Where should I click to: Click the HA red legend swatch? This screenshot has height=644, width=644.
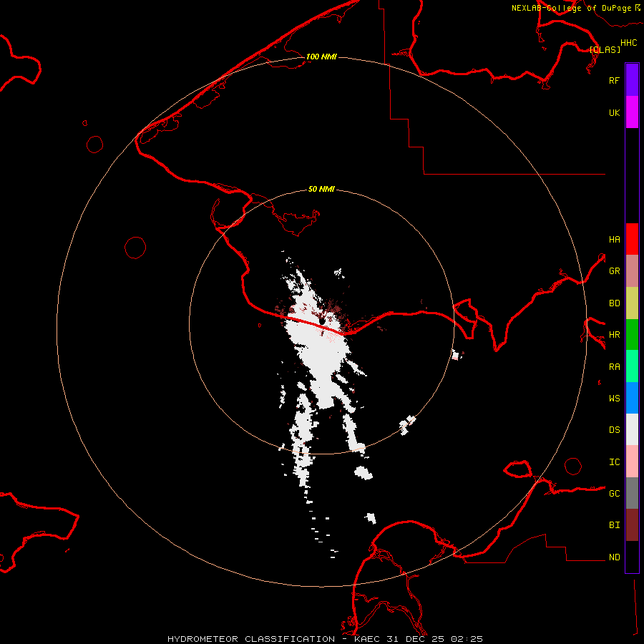632,239
